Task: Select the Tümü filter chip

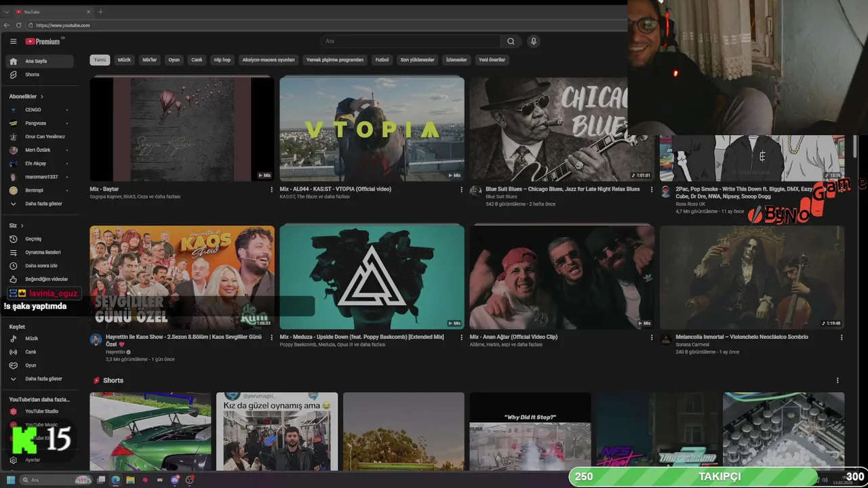Action: click(x=100, y=60)
